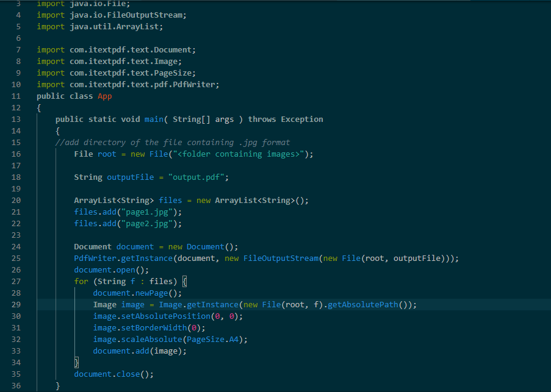Click the "page1.jpg" string
The width and height of the screenshot is (551, 392).
tap(147, 212)
